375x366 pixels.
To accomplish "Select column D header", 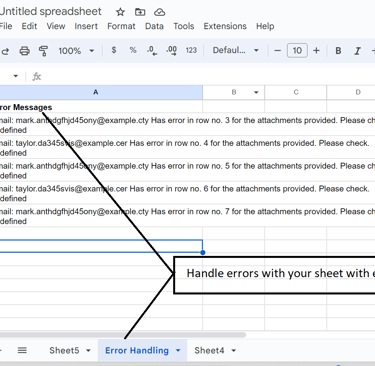I will [x=351, y=92].
